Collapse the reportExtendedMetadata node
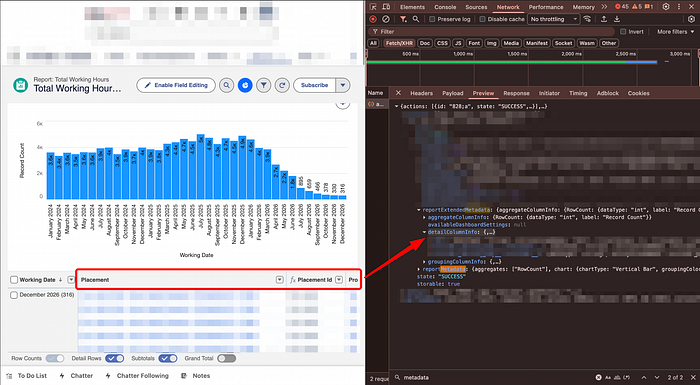The height and width of the screenshot is (385, 700). tap(419, 210)
